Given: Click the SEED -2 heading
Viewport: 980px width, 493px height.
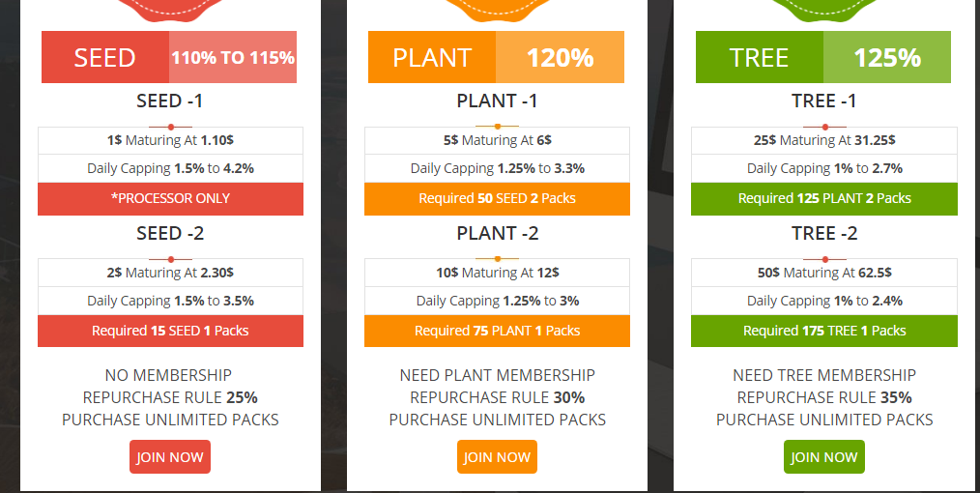Looking at the screenshot, I should pyautogui.click(x=171, y=233).
